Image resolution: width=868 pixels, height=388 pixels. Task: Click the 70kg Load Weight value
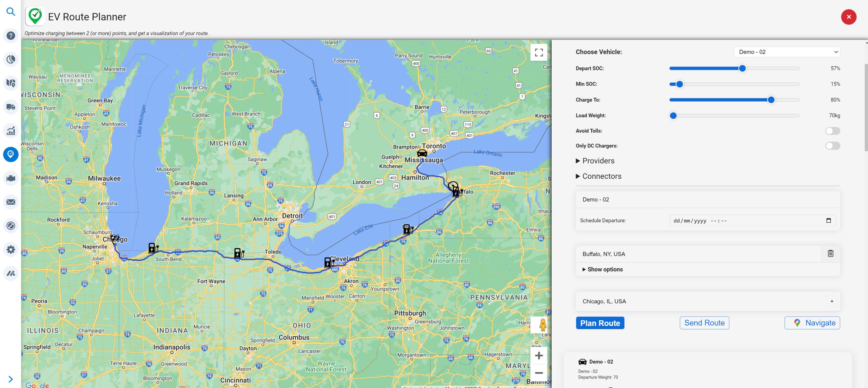tap(834, 116)
